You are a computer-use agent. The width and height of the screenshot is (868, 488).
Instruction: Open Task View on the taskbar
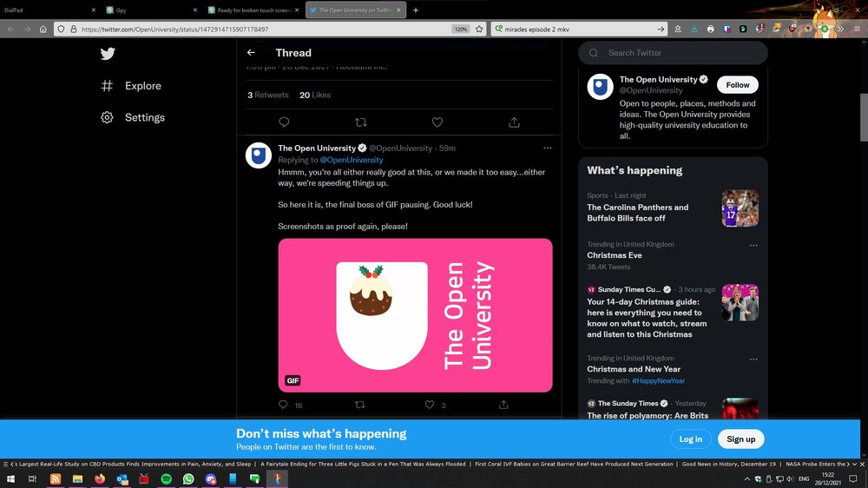[32, 479]
